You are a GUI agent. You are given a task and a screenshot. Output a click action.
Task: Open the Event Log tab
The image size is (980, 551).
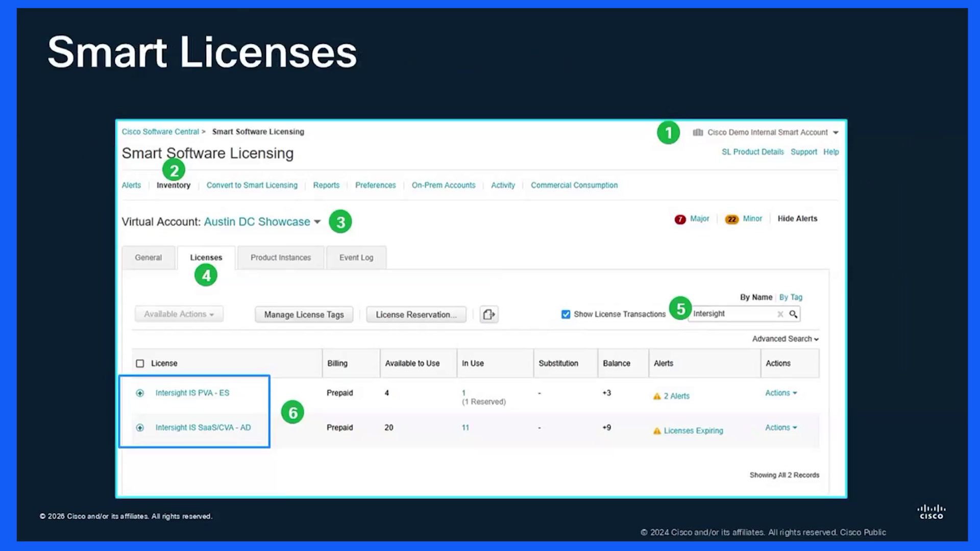coord(356,258)
